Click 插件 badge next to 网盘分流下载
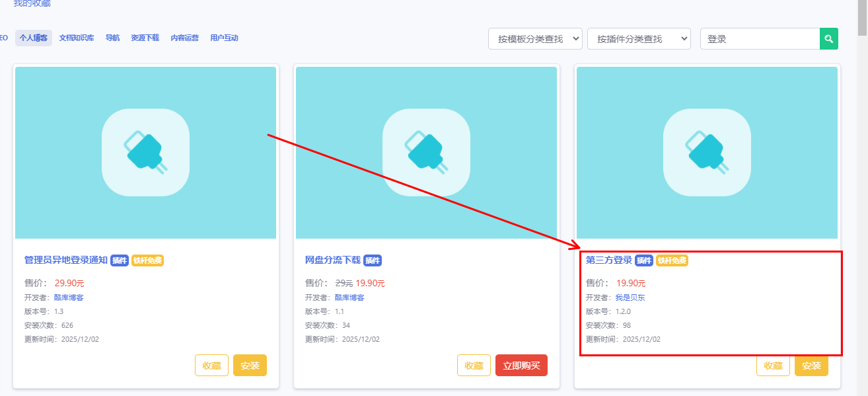The width and height of the screenshot is (868, 396). click(x=373, y=260)
